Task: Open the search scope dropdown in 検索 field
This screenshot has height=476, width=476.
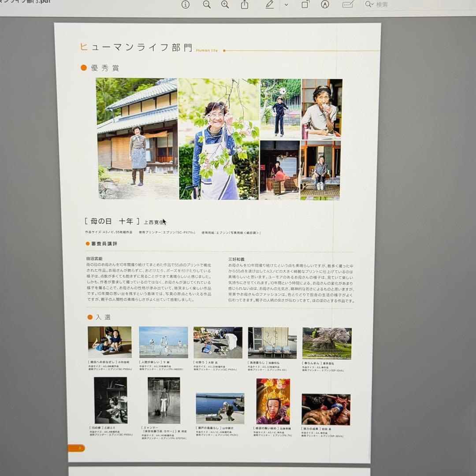Action: pyautogui.click(x=372, y=5)
